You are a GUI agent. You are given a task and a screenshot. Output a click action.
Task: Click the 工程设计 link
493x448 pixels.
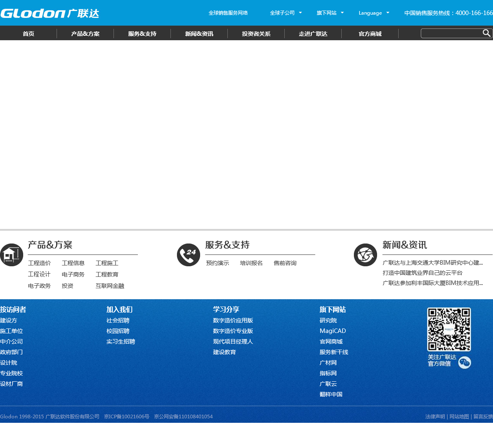point(39,274)
